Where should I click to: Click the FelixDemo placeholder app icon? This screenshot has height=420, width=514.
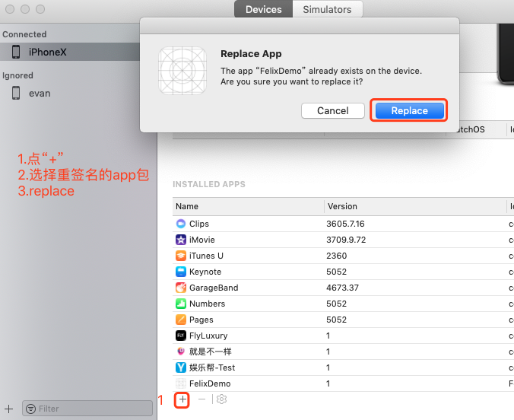(181, 383)
